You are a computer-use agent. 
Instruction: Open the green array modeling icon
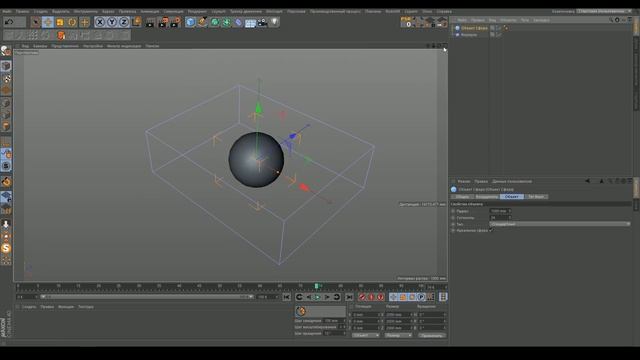pos(227,22)
